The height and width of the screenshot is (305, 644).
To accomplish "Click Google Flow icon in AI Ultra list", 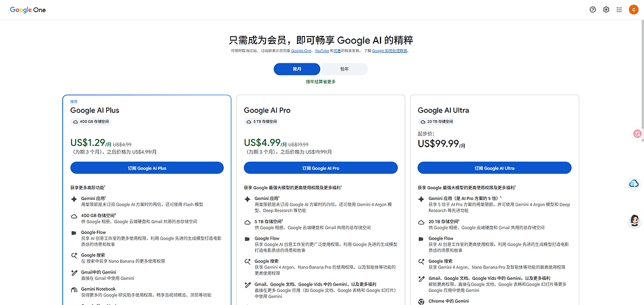I will coord(421,239).
